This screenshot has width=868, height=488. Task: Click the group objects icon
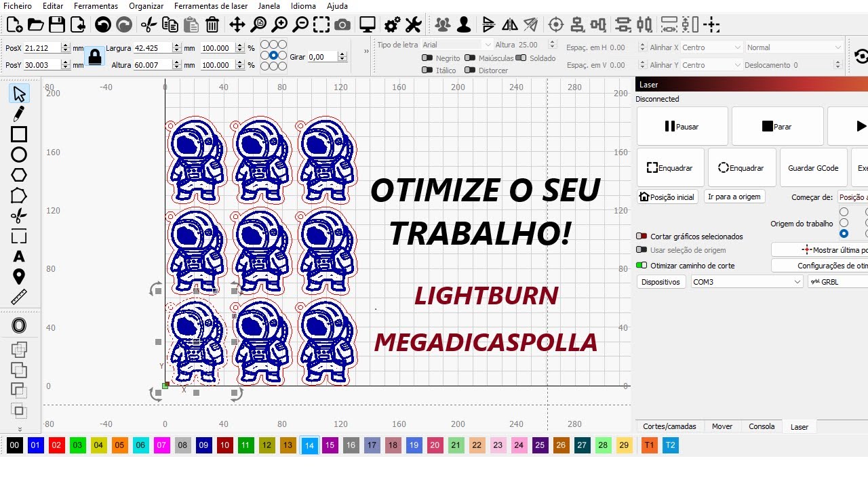tap(443, 25)
